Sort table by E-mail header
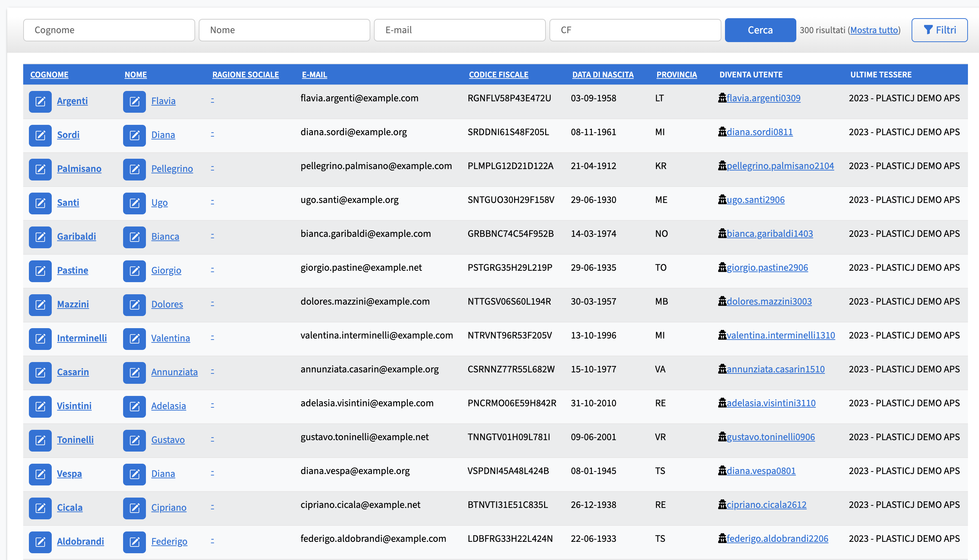This screenshot has height=560, width=979. 314,75
